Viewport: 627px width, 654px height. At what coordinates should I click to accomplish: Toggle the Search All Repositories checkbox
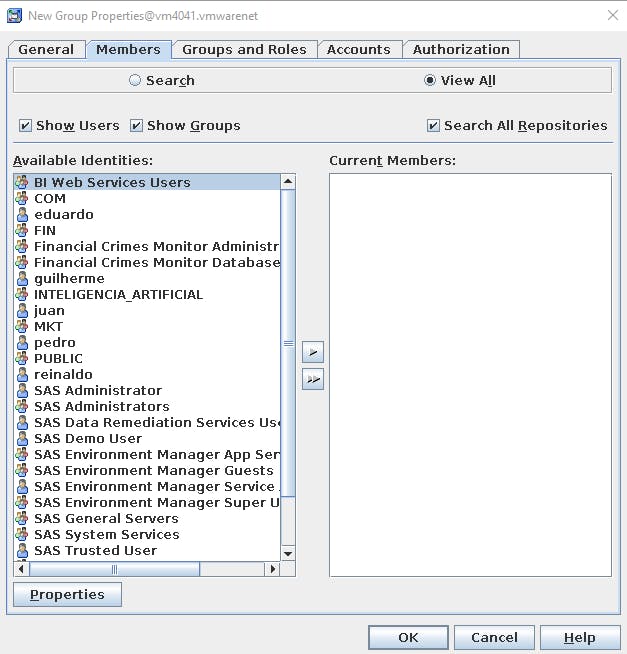pos(433,126)
